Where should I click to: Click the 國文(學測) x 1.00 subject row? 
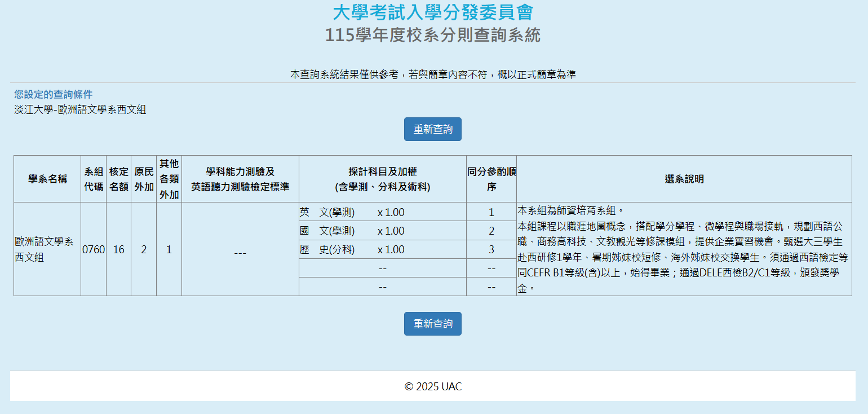352,231
